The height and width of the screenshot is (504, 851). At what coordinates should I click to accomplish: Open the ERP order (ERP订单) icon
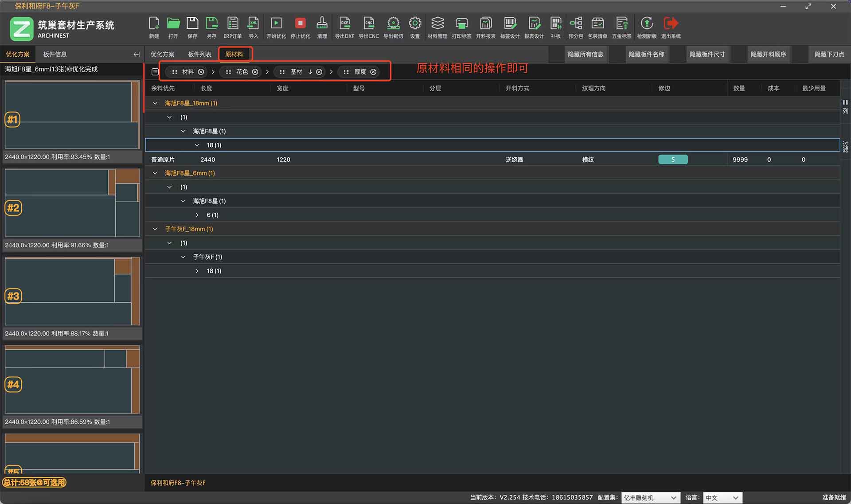232,23
